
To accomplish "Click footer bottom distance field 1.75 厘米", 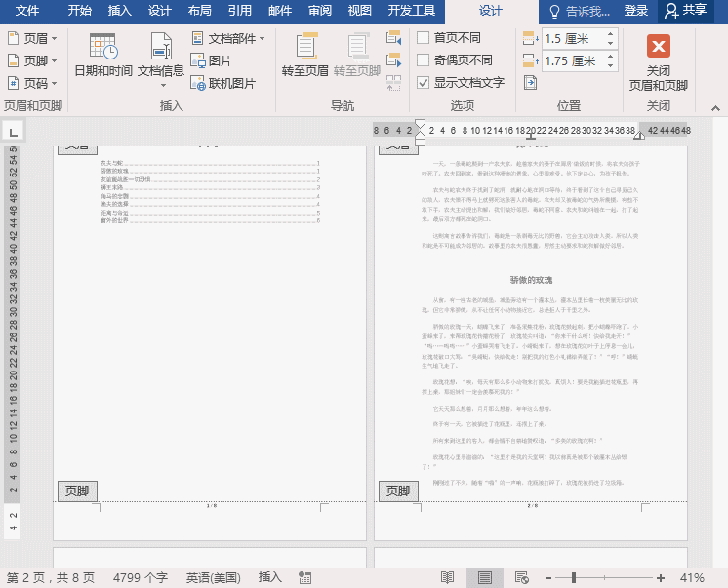I will (x=573, y=61).
